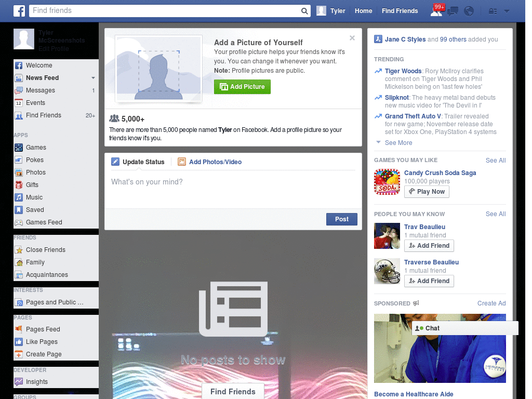This screenshot has width=532, height=399.
Task: Add Trav Beaulieu as friend
Action: pos(429,246)
